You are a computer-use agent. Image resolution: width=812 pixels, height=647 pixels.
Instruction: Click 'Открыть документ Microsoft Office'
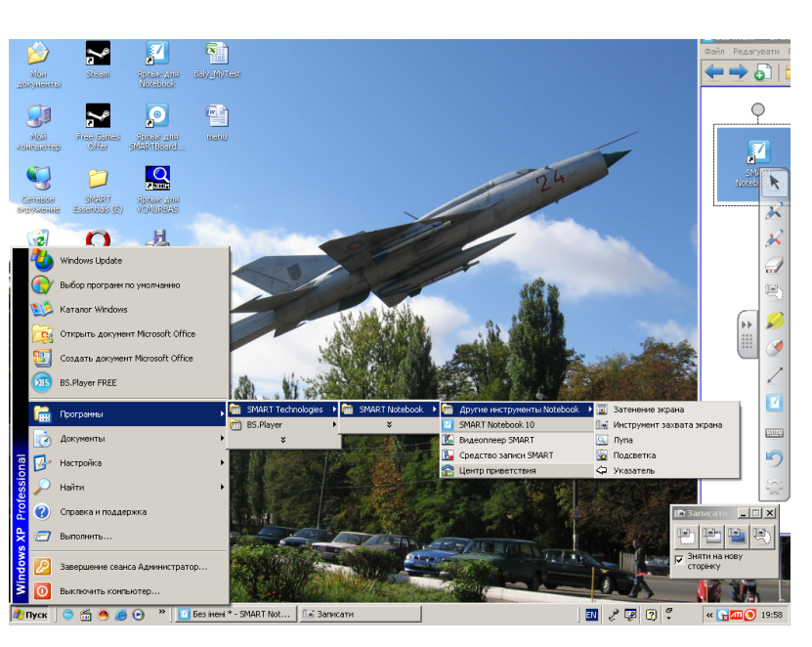pyautogui.click(x=129, y=333)
